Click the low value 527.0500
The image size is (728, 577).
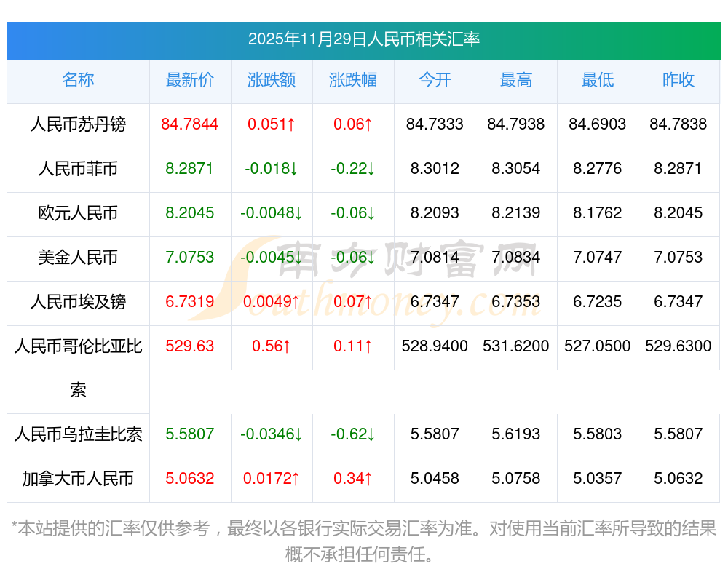[598, 346]
